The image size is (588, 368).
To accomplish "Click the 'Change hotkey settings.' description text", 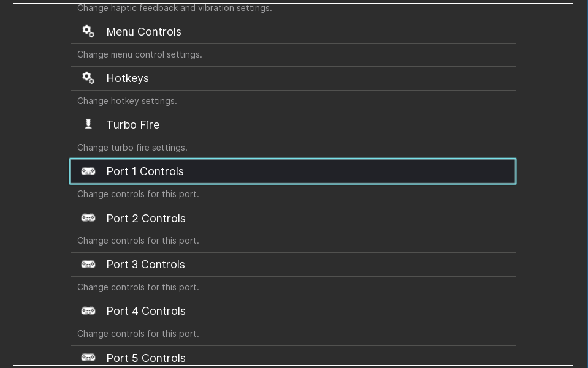I will click(127, 101).
